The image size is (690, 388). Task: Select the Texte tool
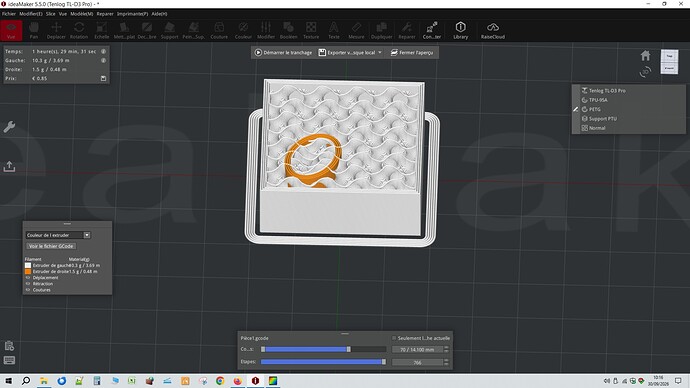(334, 30)
